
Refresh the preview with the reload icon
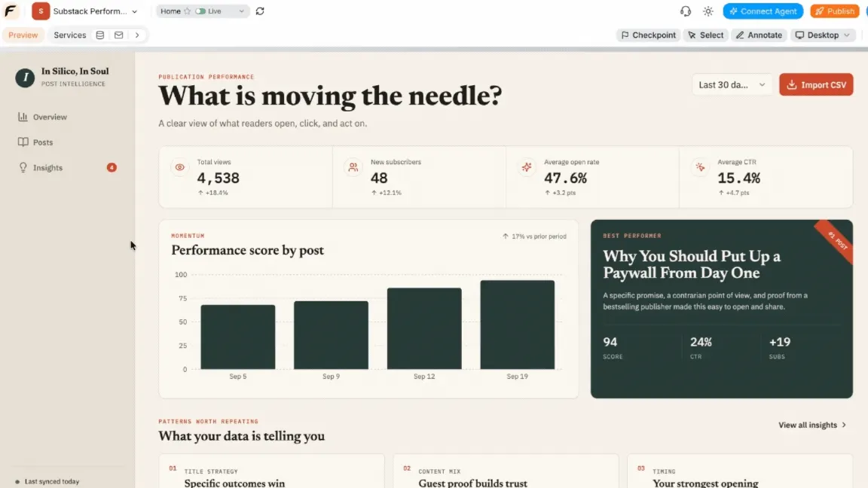click(x=260, y=11)
